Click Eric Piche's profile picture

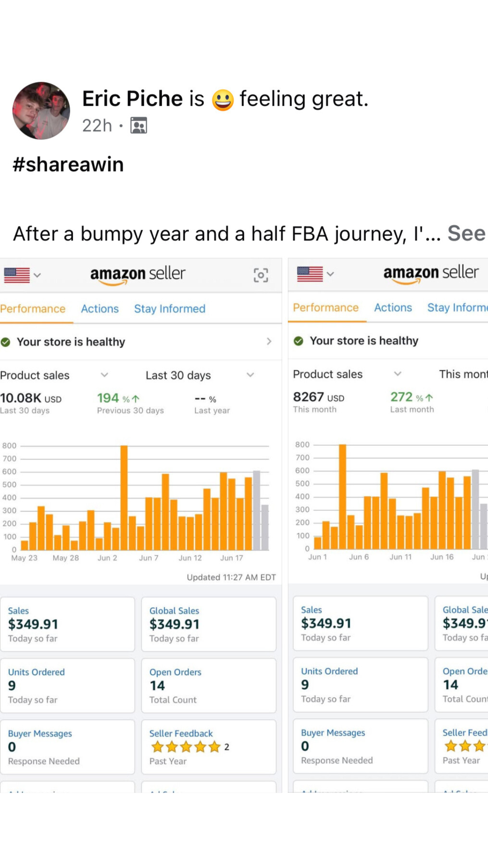[41, 111]
